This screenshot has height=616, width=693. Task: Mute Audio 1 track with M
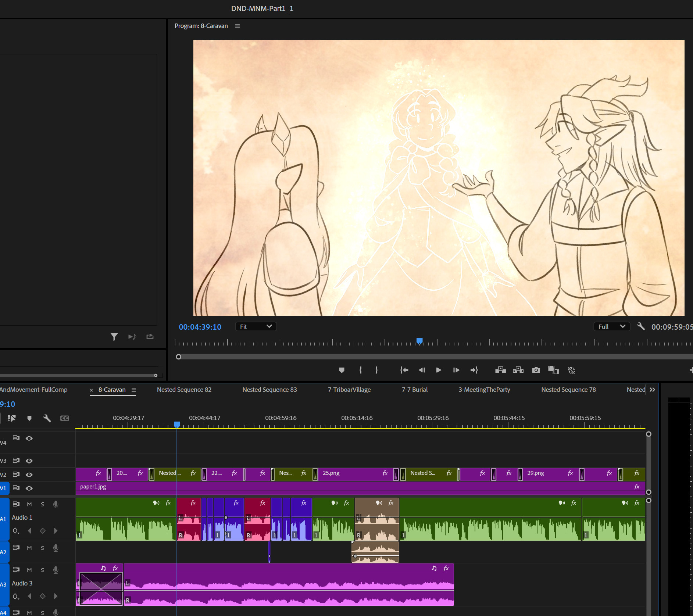click(x=29, y=504)
